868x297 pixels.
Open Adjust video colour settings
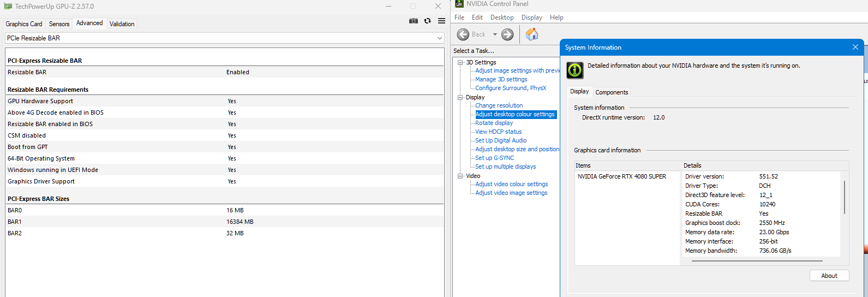click(511, 184)
